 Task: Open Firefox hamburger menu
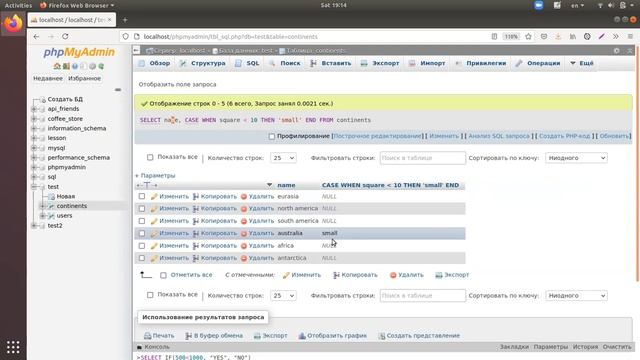(630, 36)
